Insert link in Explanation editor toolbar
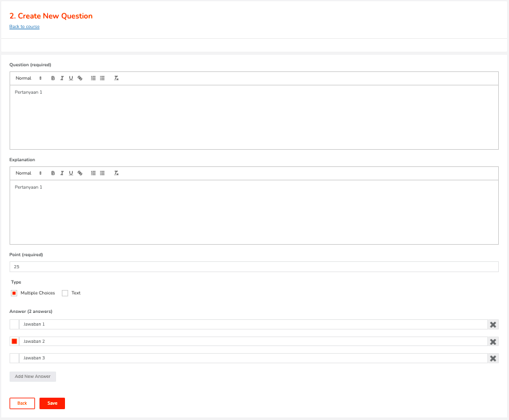The image size is (509, 420). coord(80,173)
